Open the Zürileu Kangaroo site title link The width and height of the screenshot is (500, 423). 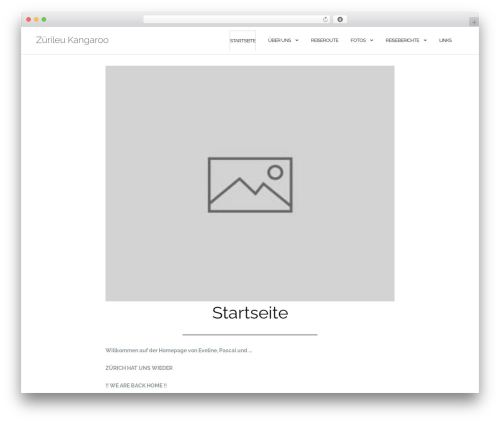point(72,40)
